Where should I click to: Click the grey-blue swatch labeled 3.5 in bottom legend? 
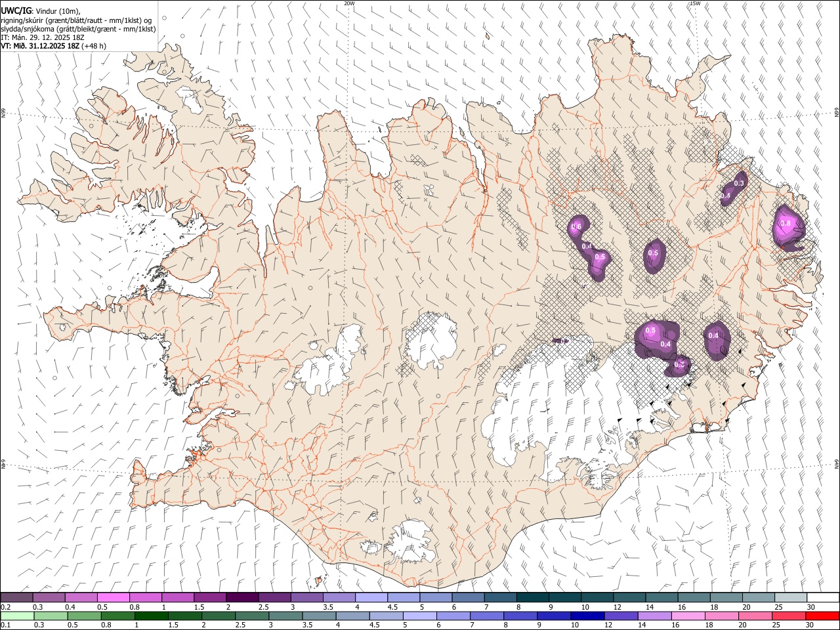click(319, 616)
